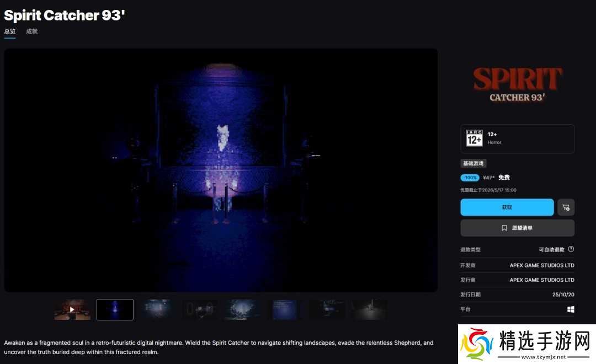
Task: Open the 总览 overview tab
Action: click(x=10, y=31)
